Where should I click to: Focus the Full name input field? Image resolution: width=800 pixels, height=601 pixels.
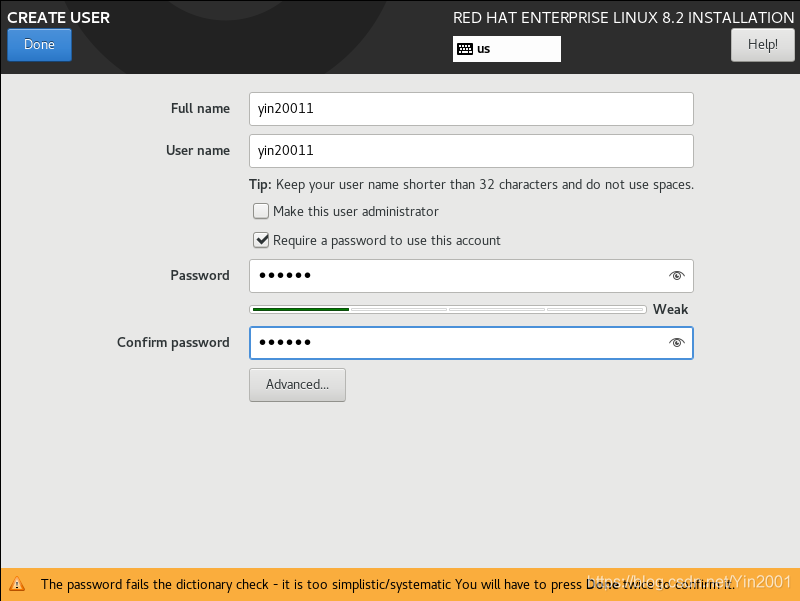coord(471,109)
